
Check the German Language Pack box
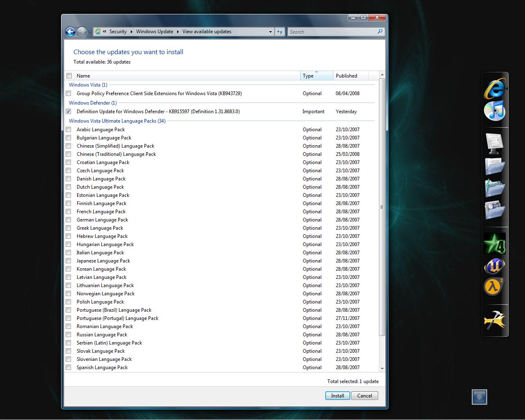point(68,220)
